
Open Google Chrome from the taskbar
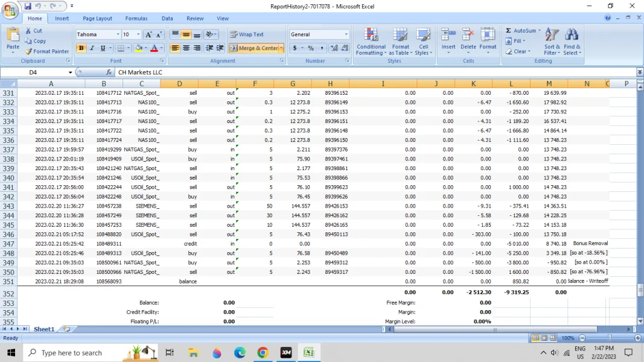263,353
